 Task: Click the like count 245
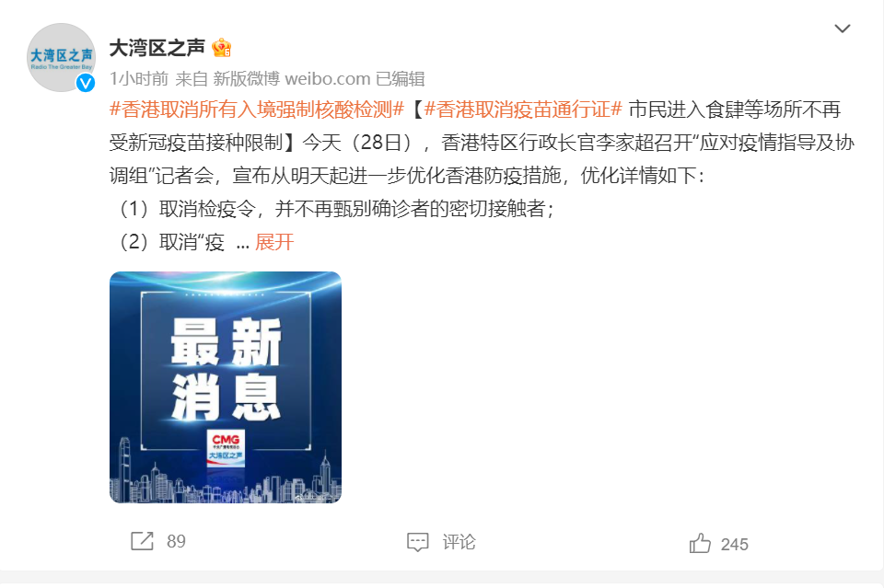coord(734,544)
